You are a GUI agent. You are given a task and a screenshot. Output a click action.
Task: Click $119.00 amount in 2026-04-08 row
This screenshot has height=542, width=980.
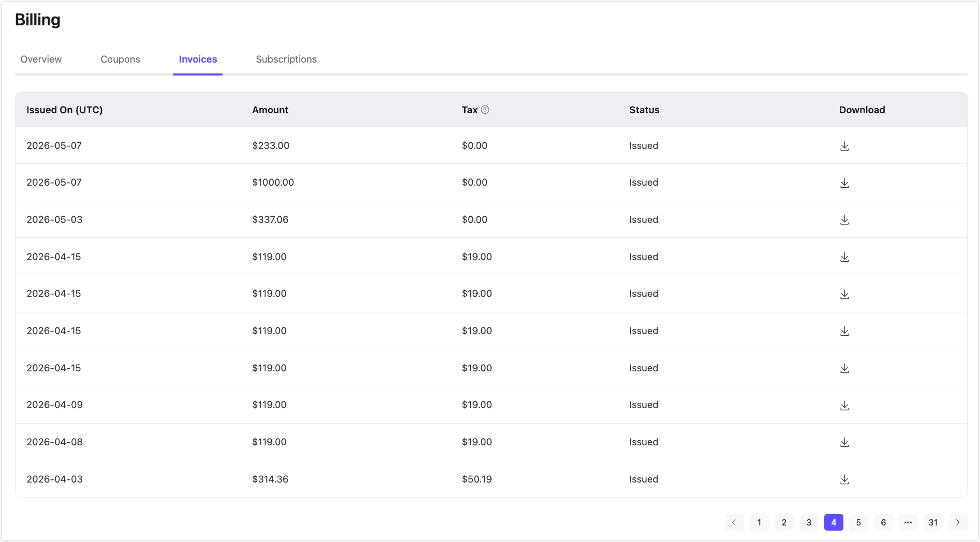269,442
